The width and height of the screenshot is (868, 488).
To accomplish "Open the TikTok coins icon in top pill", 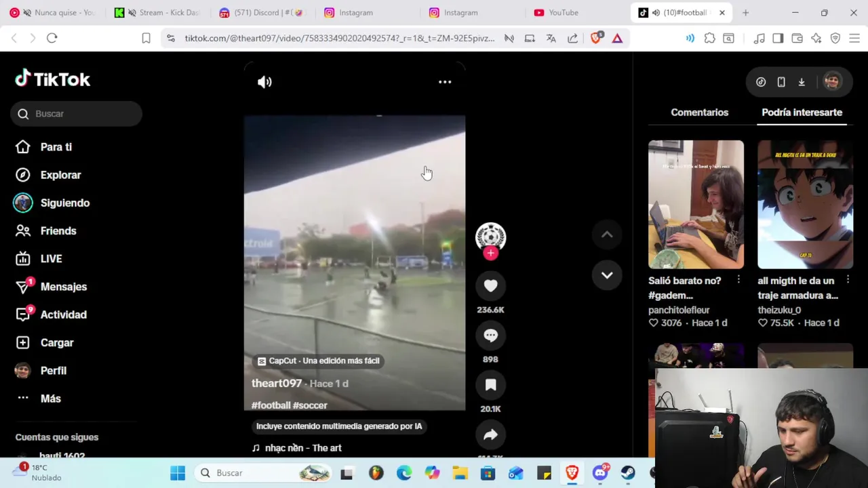I will pos(761,82).
